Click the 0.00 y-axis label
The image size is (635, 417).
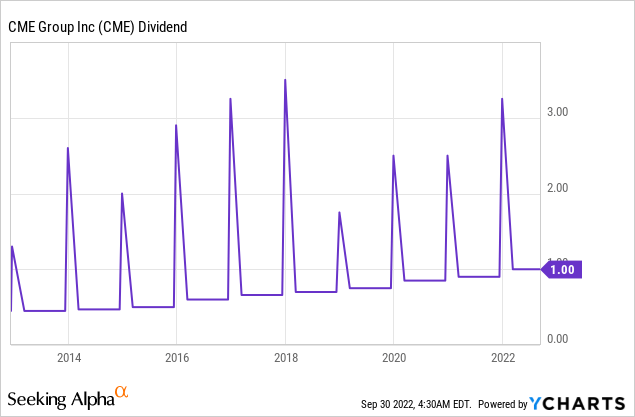(x=558, y=339)
